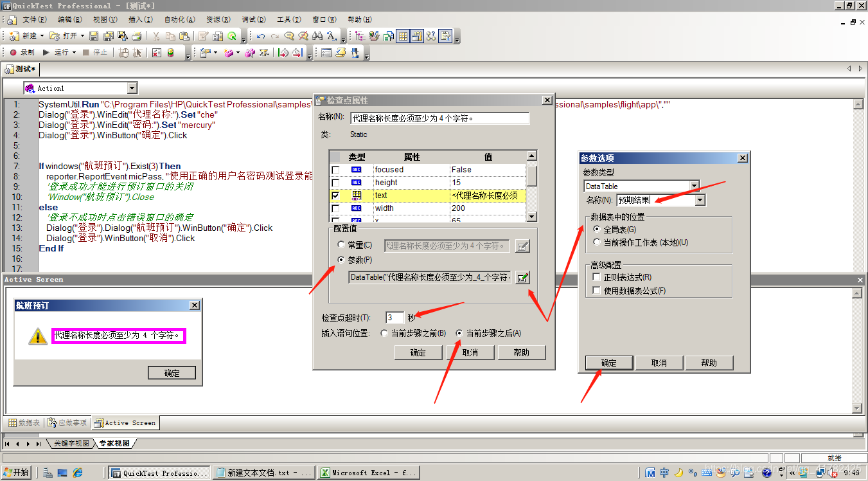Viewport: 868px width, 481px height.
Task: Click the red 录制 record button
Action: [13, 53]
